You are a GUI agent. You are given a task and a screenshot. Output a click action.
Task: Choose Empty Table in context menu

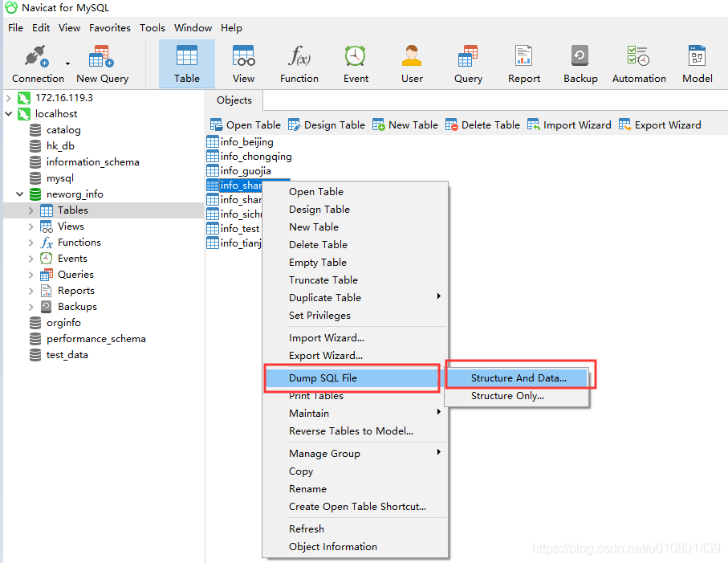pos(356,262)
